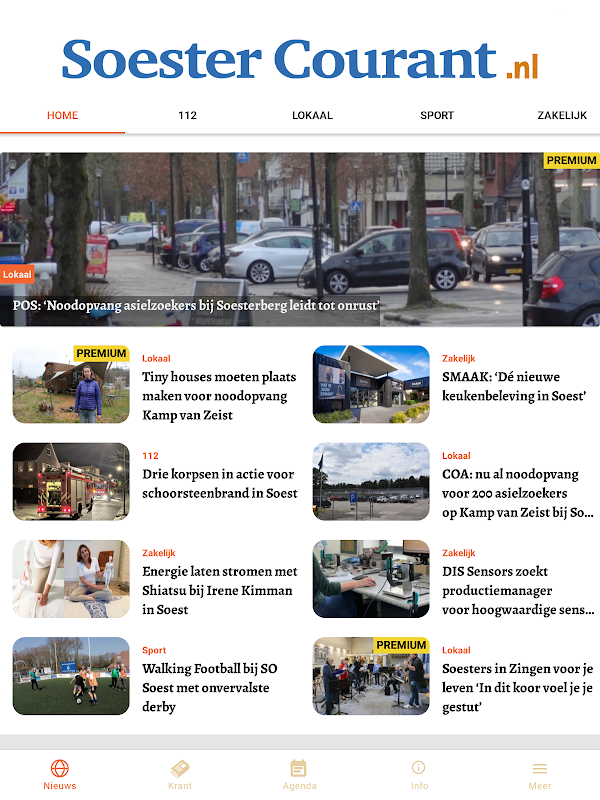600x800 pixels.
Task: Open the Agenda calendar icon
Action: (299, 768)
